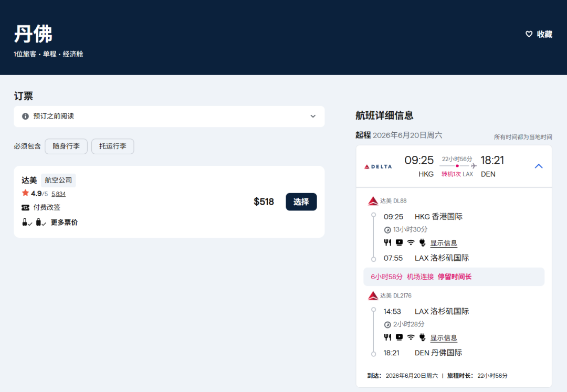Viewport: 567px width, 392px height.
Task: Toggle the 托运行李 checked baggage filter
Action: (112, 146)
